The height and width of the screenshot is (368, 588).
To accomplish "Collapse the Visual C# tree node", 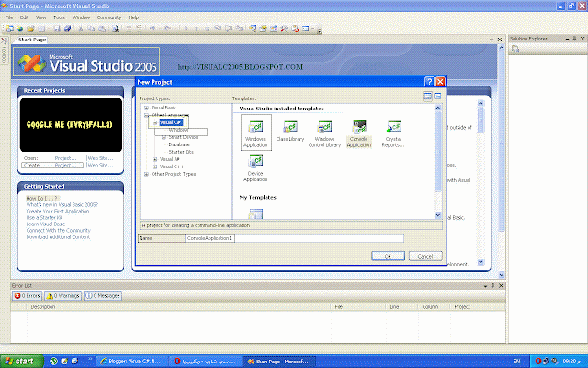I will point(155,122).
